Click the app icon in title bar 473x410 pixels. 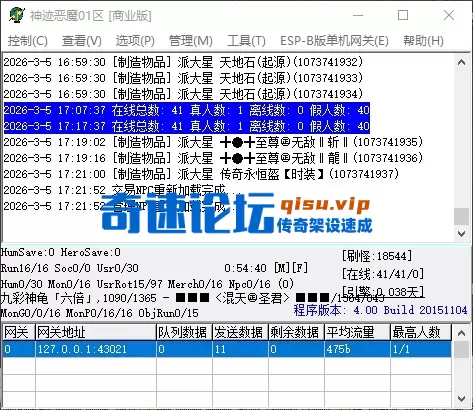tap(17, 15)
